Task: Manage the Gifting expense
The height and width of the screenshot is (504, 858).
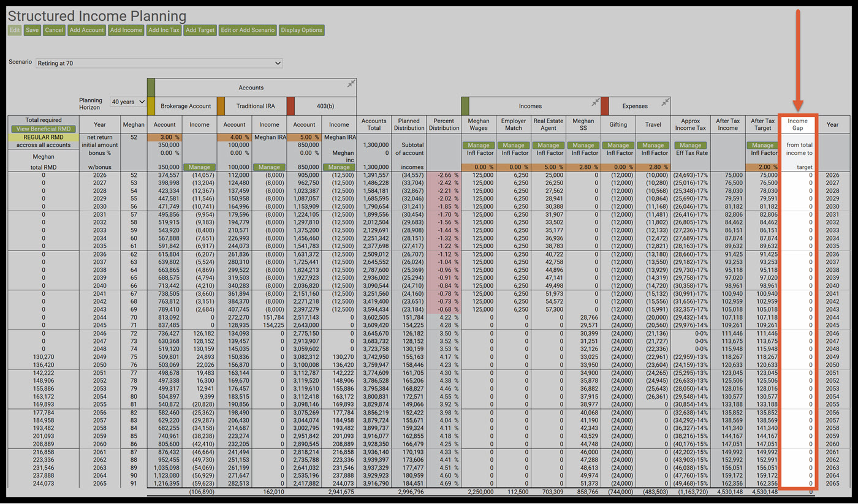Action: click(x=618, y=145)
